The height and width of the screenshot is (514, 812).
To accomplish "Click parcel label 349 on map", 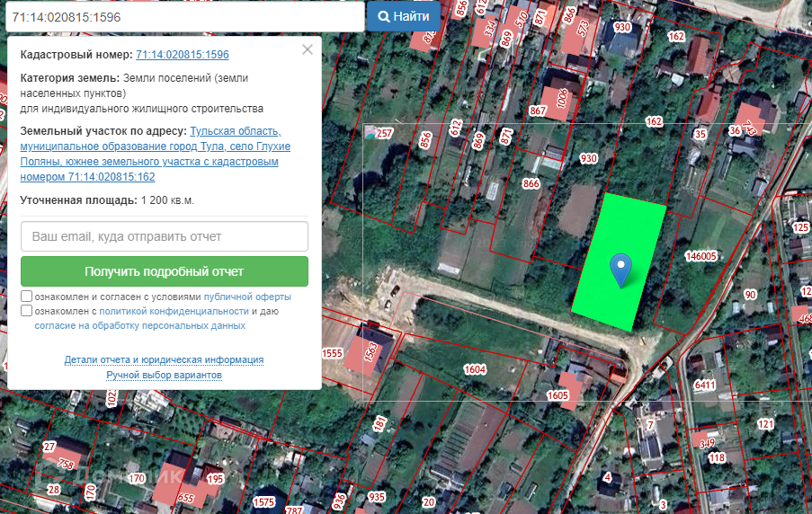I will [x=707, y=444].
